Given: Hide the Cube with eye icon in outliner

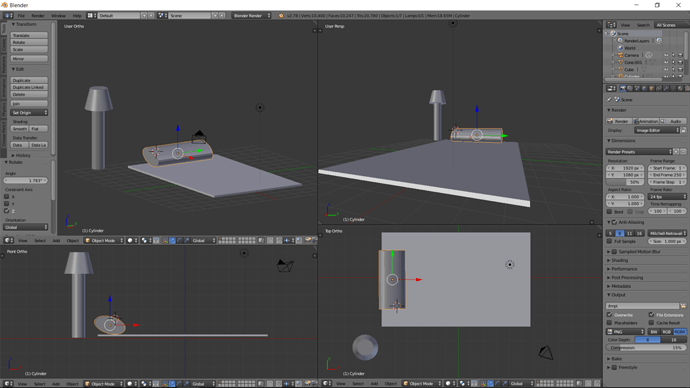Looking at the screenshot, I should pyautogui.click(x=666, y=69).
